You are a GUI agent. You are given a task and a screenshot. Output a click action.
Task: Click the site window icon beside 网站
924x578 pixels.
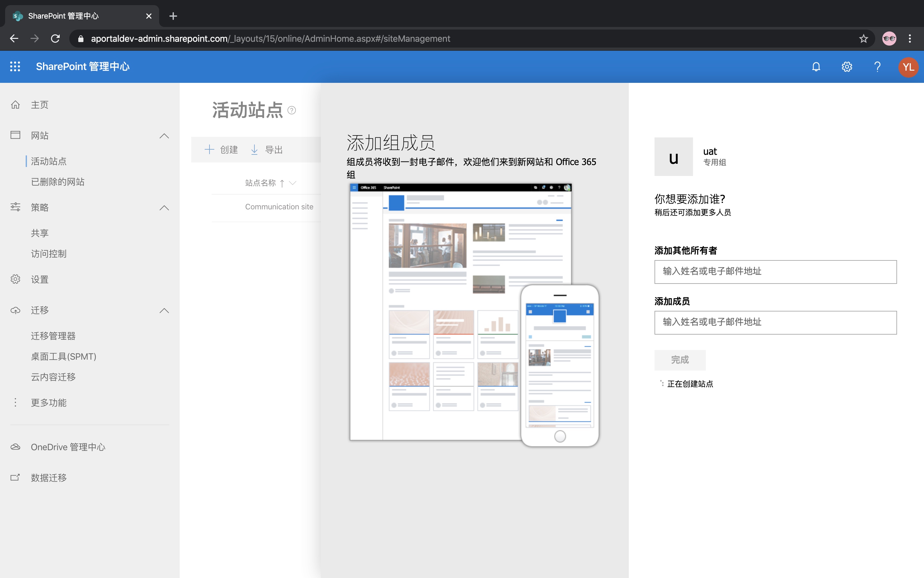(15, 135)
